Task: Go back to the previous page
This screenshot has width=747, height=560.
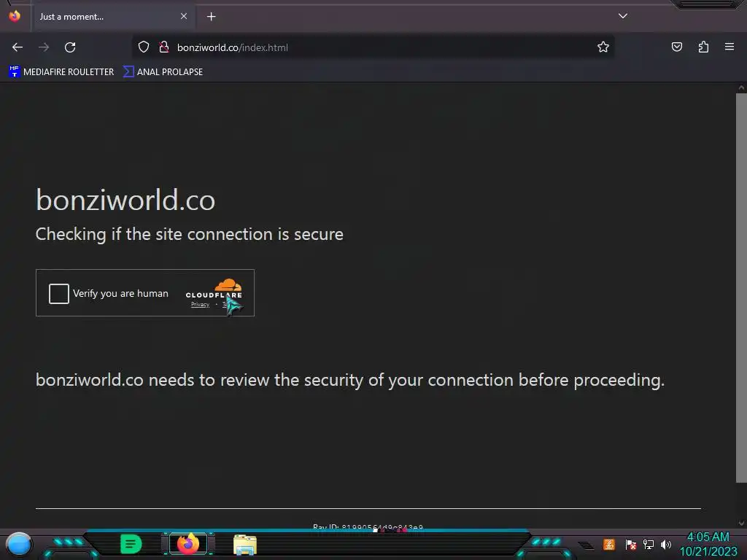Action: (18, 47)
